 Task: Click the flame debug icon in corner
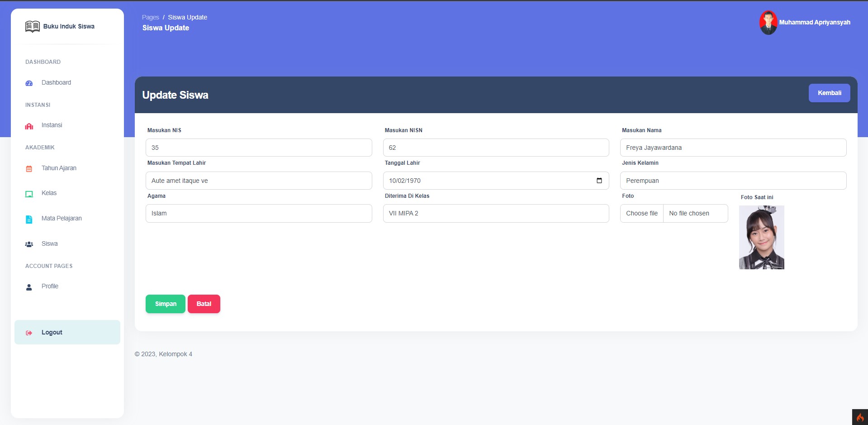pyautogui.click(x=860, y=417)
